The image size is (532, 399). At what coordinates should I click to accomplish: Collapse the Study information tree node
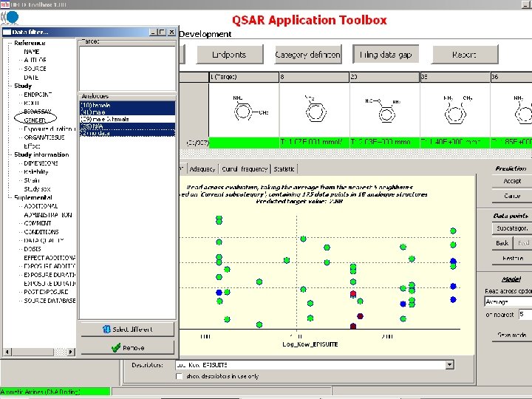[x=10, y=154]
